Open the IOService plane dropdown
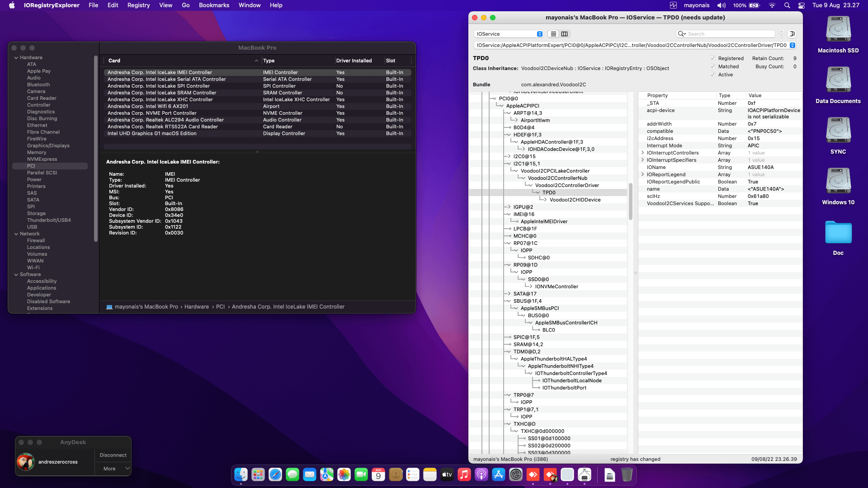The height and width of the screenshot is (488, 868). [x=509, y=34]
